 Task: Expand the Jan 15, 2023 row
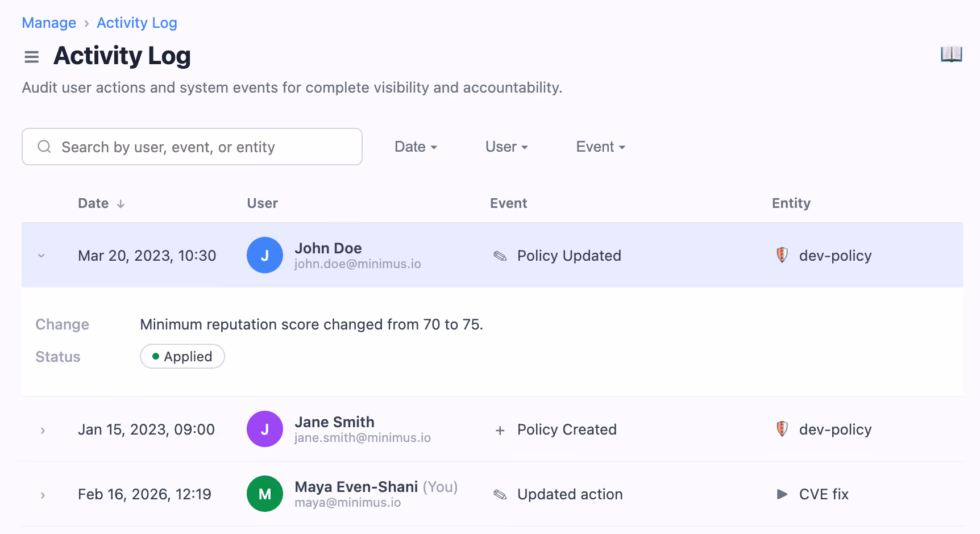[x=43, y=431]
